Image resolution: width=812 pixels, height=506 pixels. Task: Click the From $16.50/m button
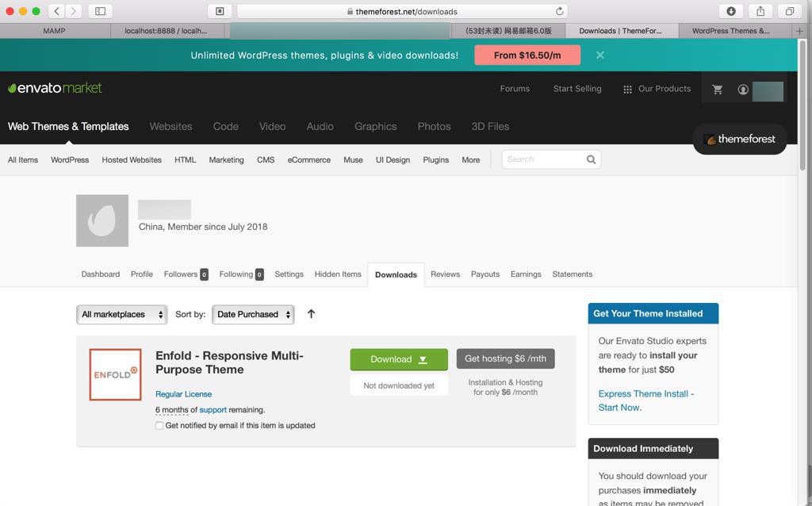527,55
